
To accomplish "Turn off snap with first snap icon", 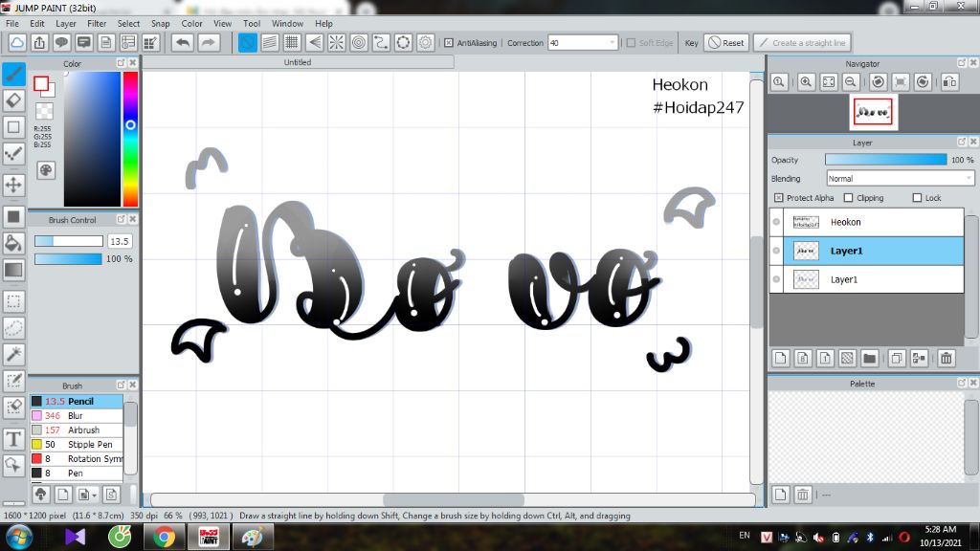I will point(248,42).
